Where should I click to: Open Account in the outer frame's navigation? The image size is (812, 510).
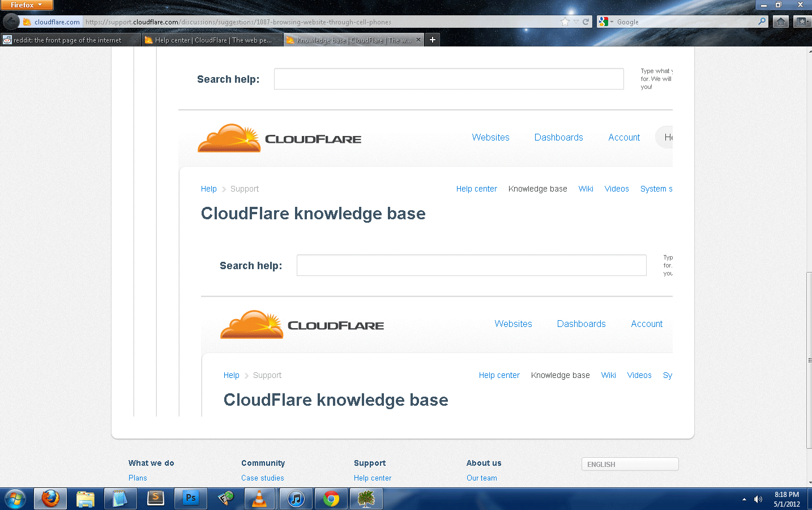pyautogui.click(x=624, y=137)
